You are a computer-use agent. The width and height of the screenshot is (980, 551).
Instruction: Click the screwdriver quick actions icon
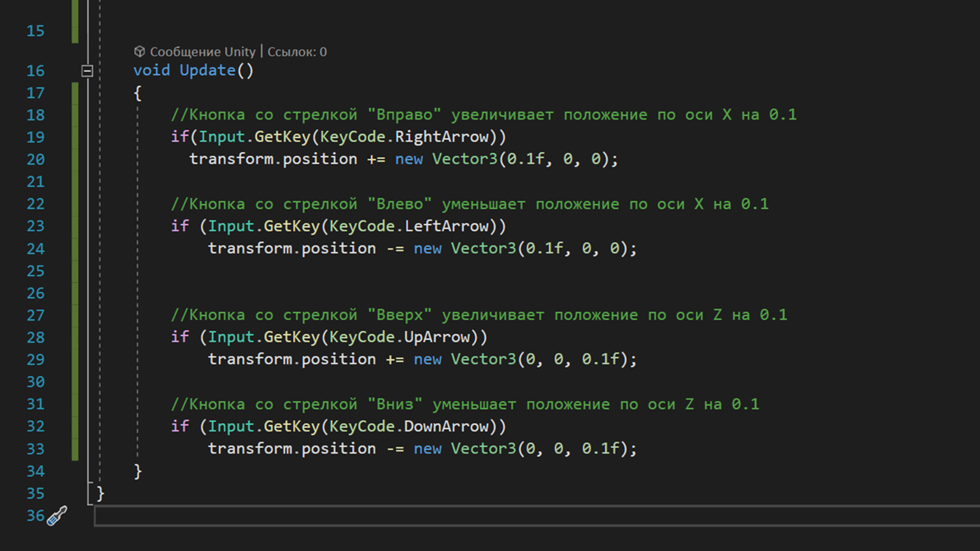pyautogui.click(x=57, y=515)
